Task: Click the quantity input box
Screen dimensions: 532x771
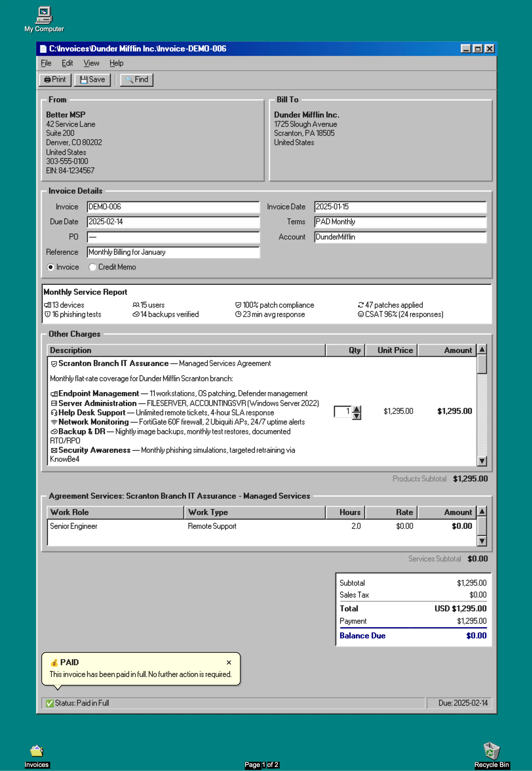Action: coord(343,412)
